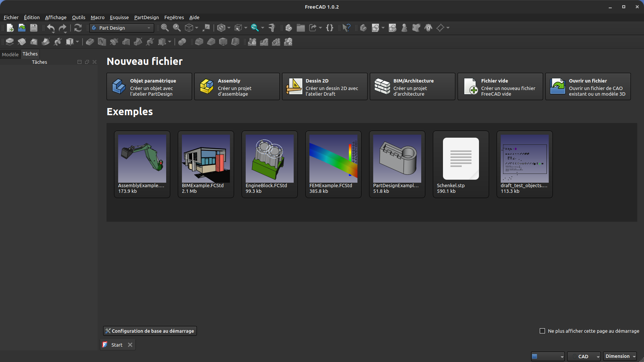Click 'Configuration de base au démarrage' button
This screenshot has height=362, width=644.
(x=150, y=331)
